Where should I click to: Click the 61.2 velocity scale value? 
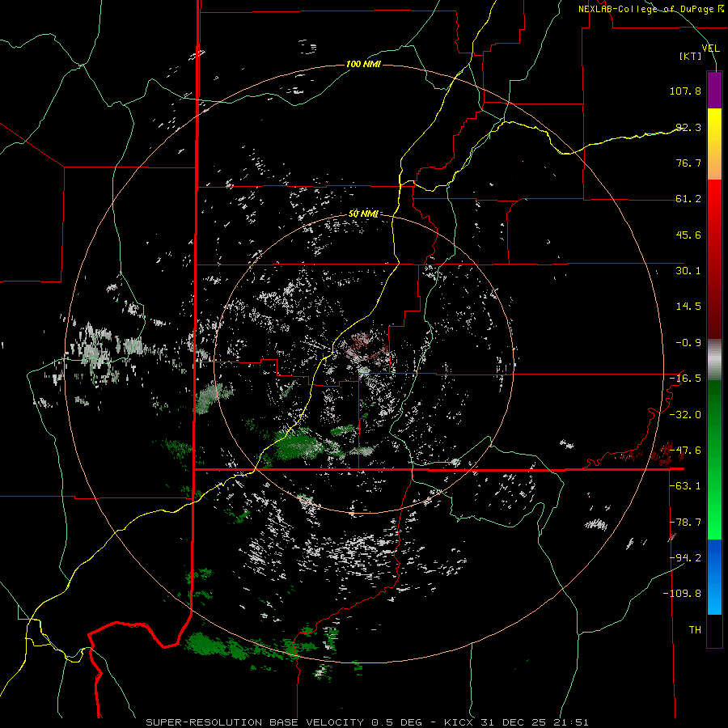688,199
